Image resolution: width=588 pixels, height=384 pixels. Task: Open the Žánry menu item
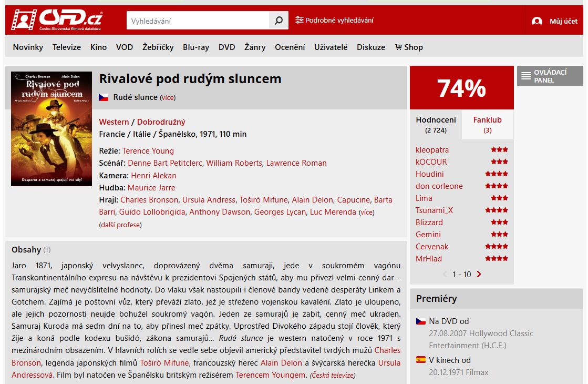[x=255, y=47]
